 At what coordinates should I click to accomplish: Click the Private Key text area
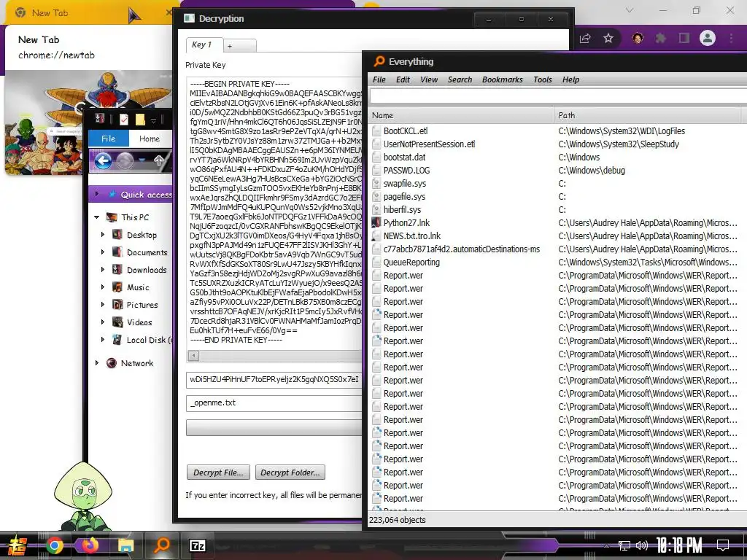point(274,212)
